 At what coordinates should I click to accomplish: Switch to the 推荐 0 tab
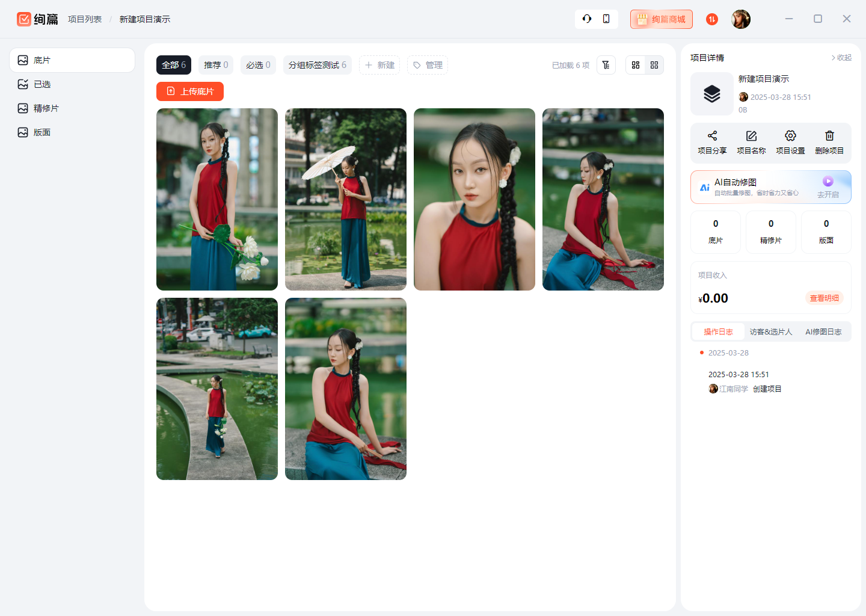pos(216,65)
